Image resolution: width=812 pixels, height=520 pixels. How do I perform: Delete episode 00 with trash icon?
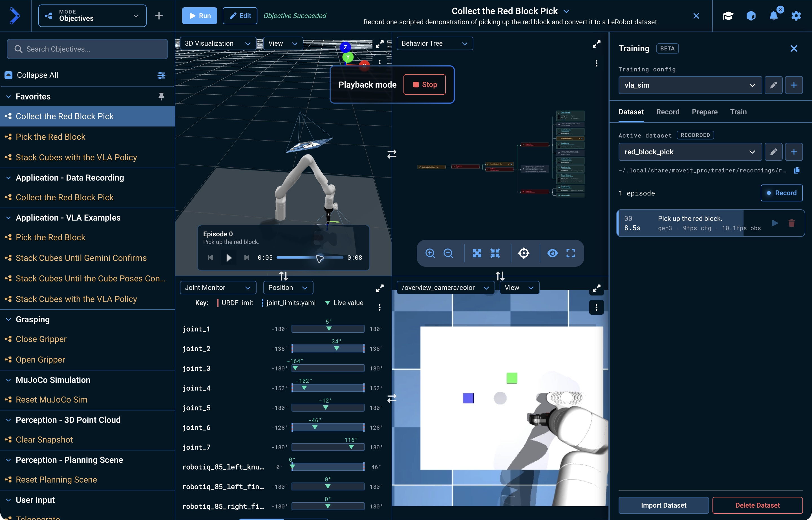click(791, 223)
